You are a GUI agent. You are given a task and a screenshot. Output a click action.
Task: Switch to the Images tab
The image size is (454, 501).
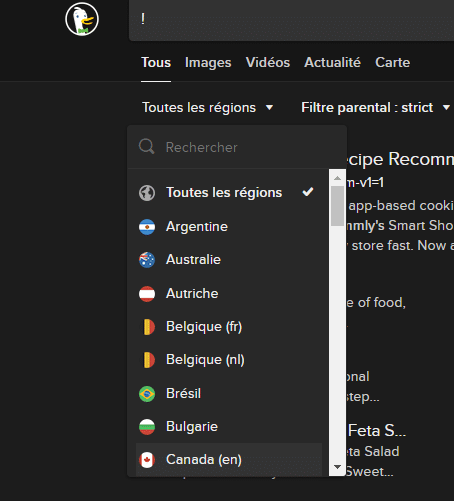pos(208,62)
